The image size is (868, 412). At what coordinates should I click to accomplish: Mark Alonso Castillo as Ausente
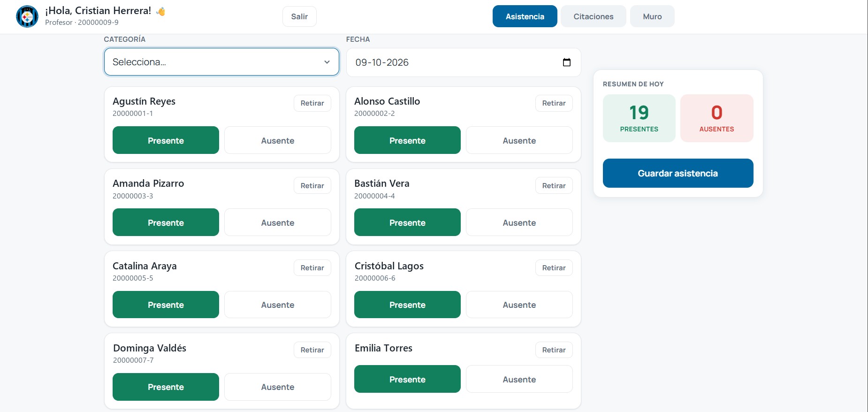[x=519, y=140]
